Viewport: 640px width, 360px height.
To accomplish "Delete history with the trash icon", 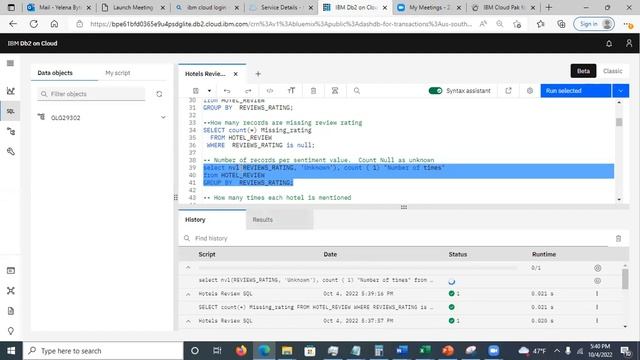I will 618,238.
